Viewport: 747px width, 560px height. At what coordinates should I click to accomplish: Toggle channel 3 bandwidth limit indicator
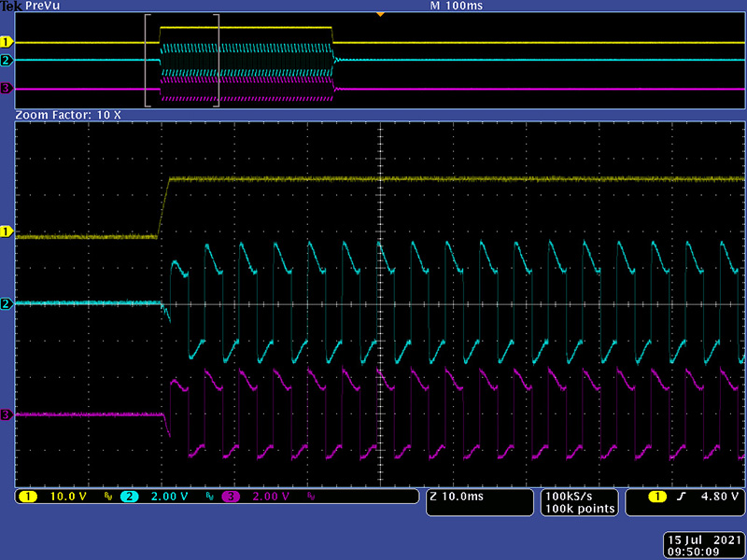(310, 497)
